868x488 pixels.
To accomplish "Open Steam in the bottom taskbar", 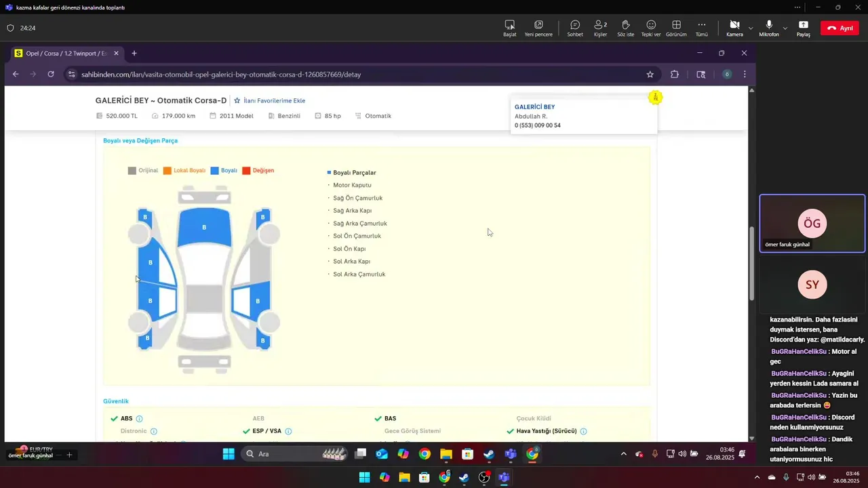I will click(464, 478).
